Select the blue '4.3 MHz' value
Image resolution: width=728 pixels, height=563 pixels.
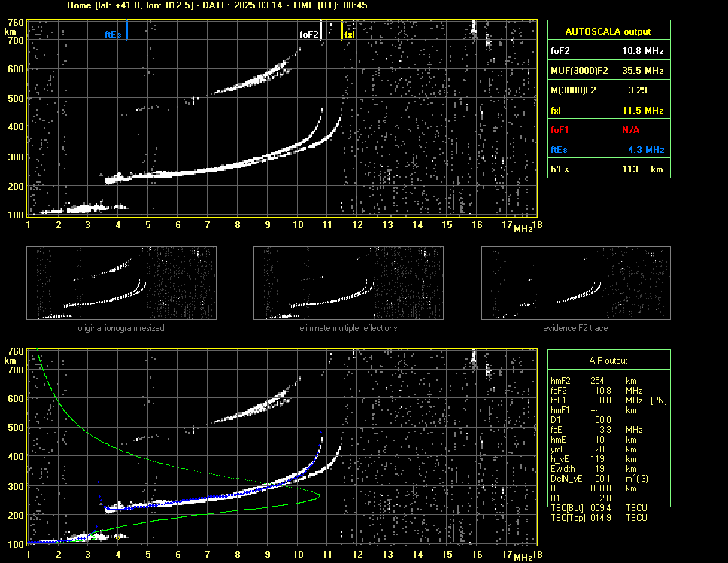(x=646, y=150)
